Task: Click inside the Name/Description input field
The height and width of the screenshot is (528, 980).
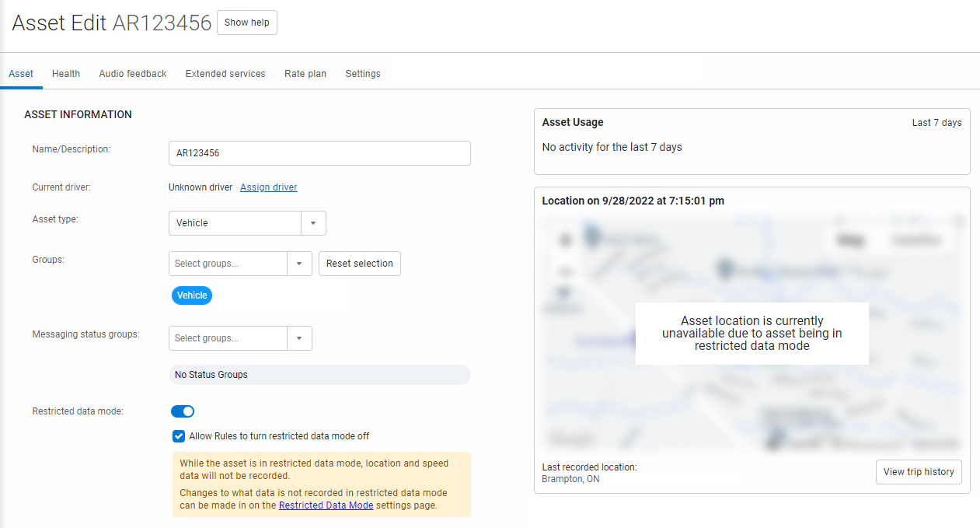Action: tap(319, 152)
